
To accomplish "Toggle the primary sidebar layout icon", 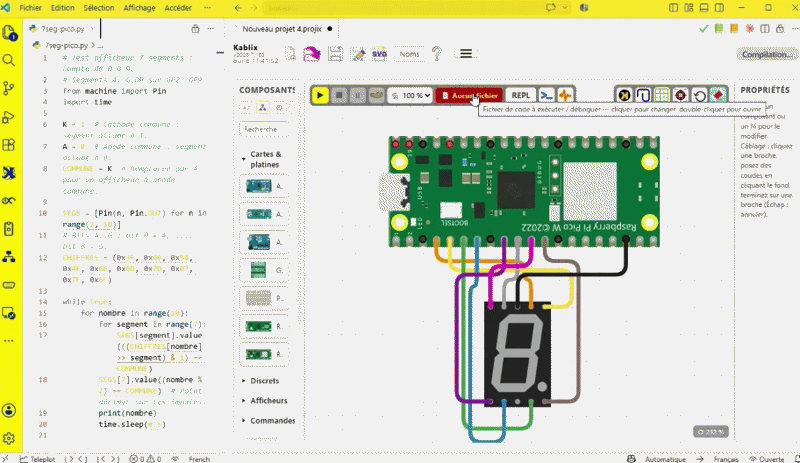I will pyautogui.click(x=673, y=8).
